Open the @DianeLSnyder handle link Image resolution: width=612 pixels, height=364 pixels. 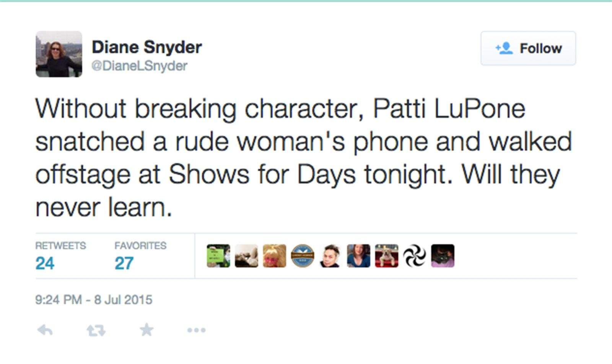tap(139, 66)
